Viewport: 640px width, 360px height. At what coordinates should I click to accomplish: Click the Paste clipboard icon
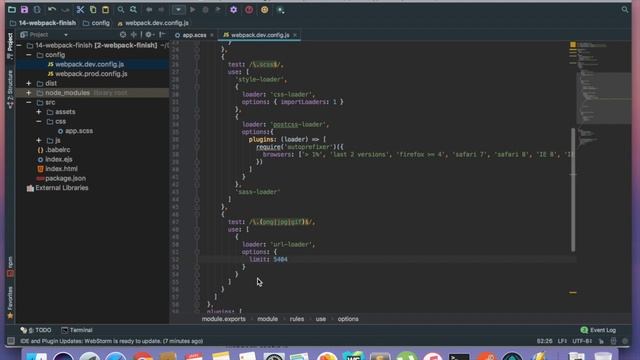pyautogui.click(x=106, y=9)
